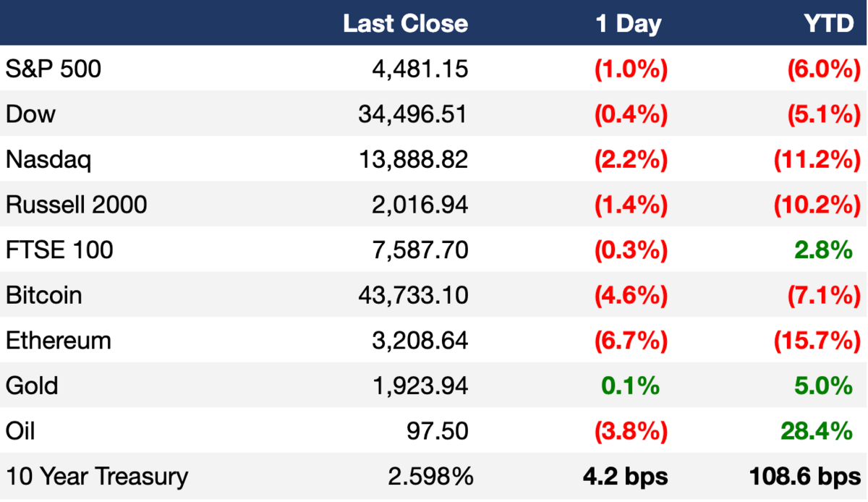The image size is (868, 502).
Task: Select the 10 Year Treasury label
Action: coord(97,477)
